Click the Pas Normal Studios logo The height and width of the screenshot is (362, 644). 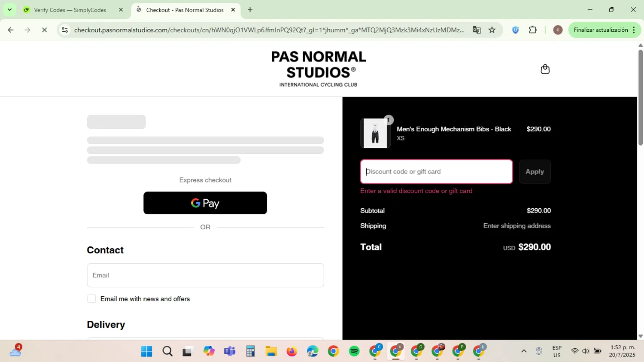(x=319, y=69)
